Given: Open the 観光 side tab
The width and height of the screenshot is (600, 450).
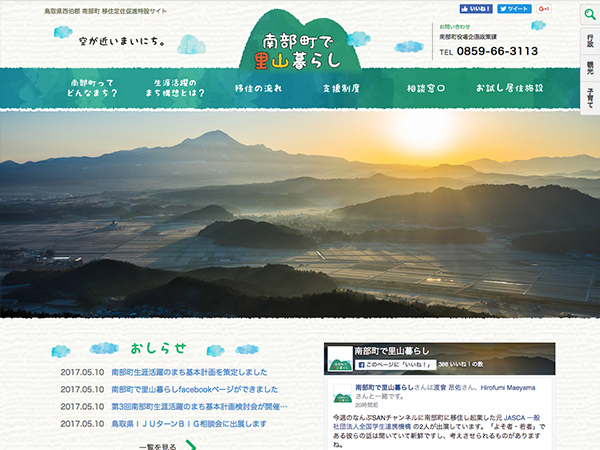Looking at the screenshot, I should [590, 68].
